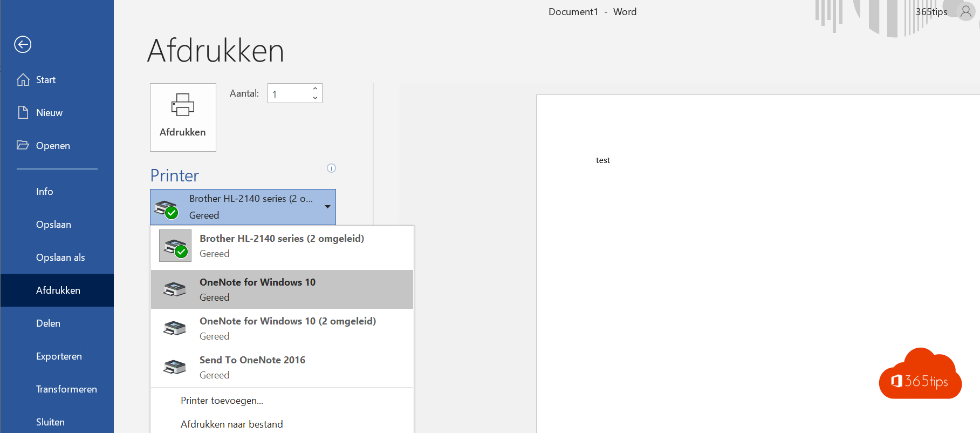
Task: Select Send To OneNote 2016 printer
Action: coord(282,367)
